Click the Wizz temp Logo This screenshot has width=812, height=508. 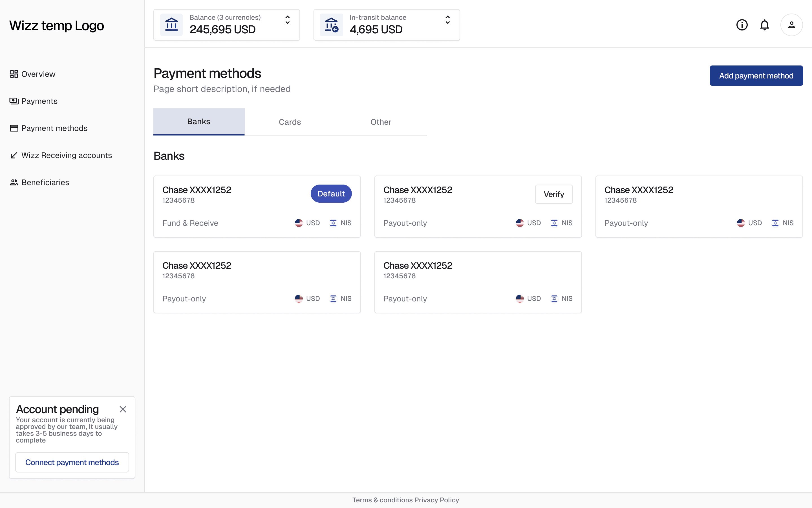(57, 25)
